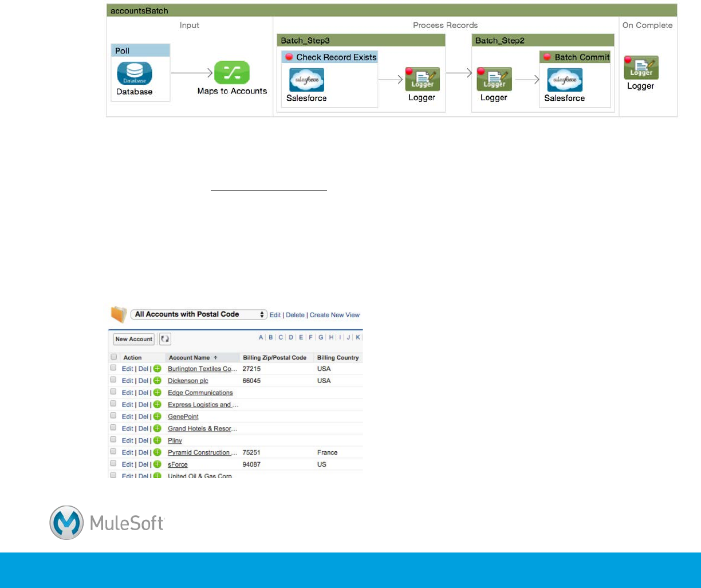Filter accounts by letter A
The image size is (701, 588).
261,337
